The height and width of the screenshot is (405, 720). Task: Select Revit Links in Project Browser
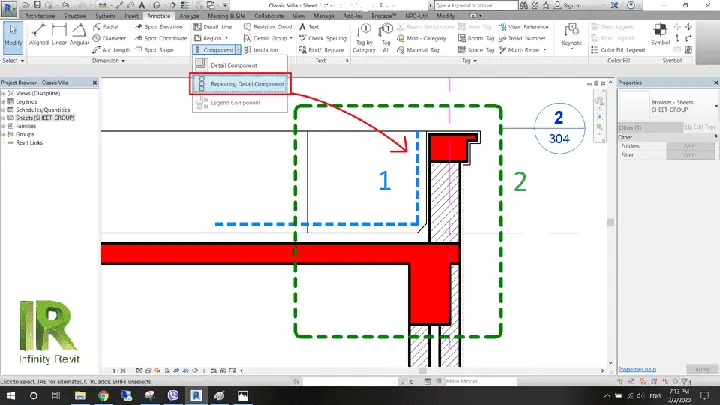(29, 143)
